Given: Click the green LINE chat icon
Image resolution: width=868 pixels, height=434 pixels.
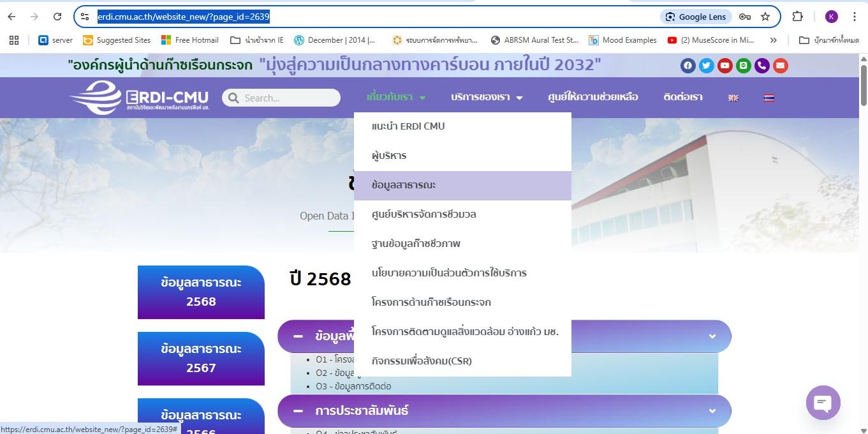Looking at the screenshot, I should point(743,66).
